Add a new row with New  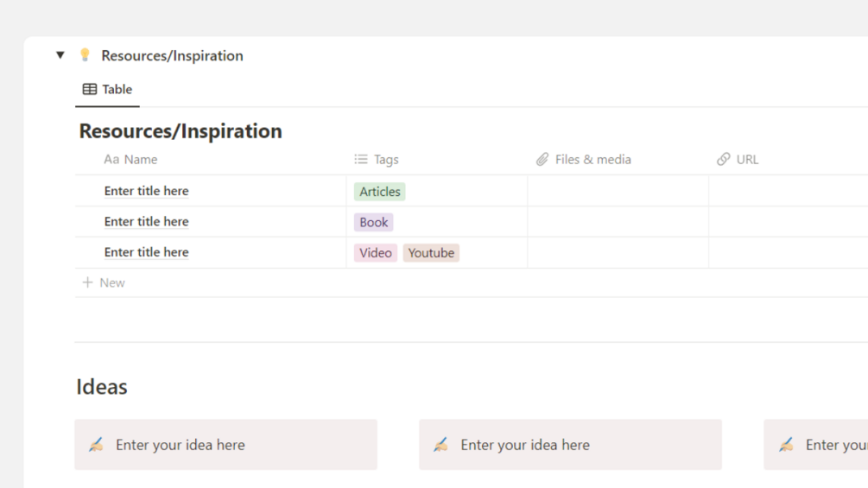[x=111, y=282]
